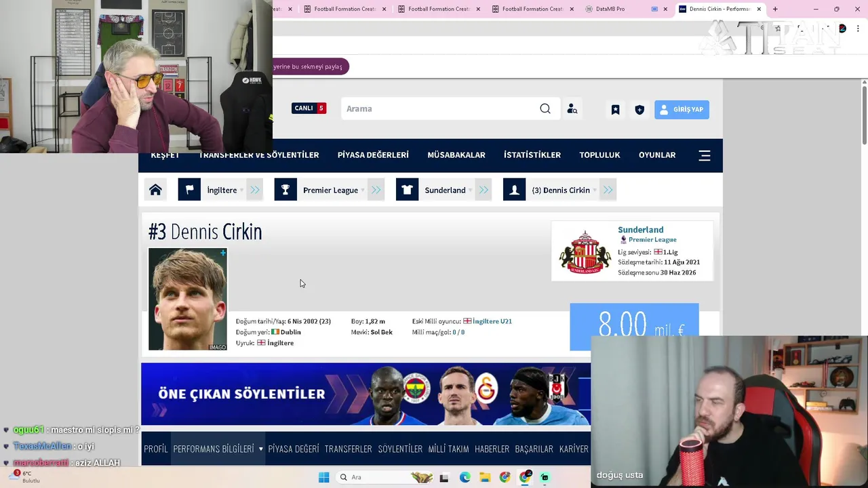The height and width of the screenshot is (488, 868).
Task: Expand the PERFORMANS BİLGİLERİ dropdown arrow
Action: 260,449
